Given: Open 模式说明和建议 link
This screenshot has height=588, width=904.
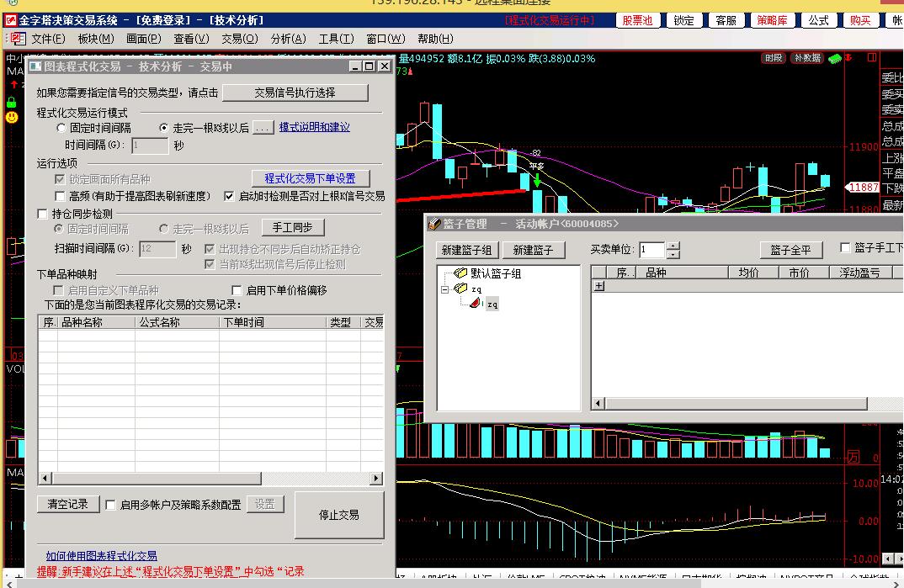Looking at the screenshot, I should click(x=314, y=127).
